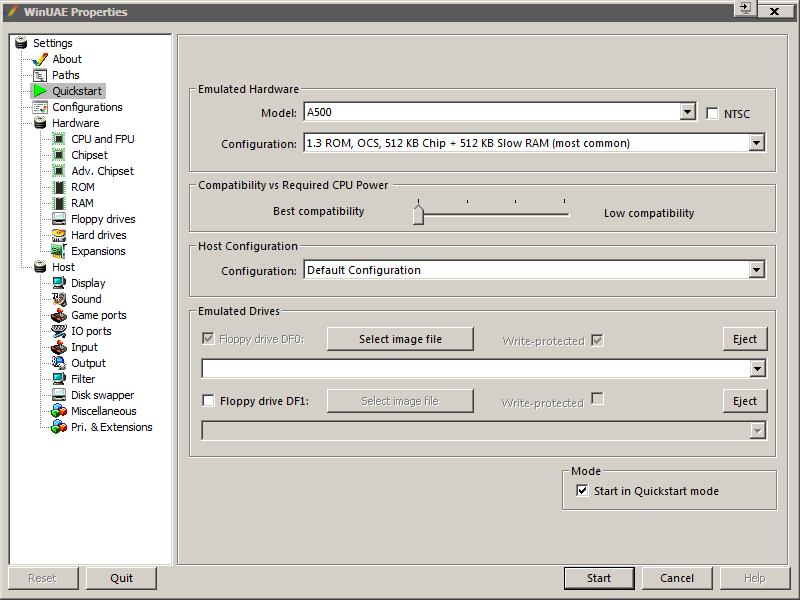
Task: Click the Disk swapper icon
Action: point(59,395)
